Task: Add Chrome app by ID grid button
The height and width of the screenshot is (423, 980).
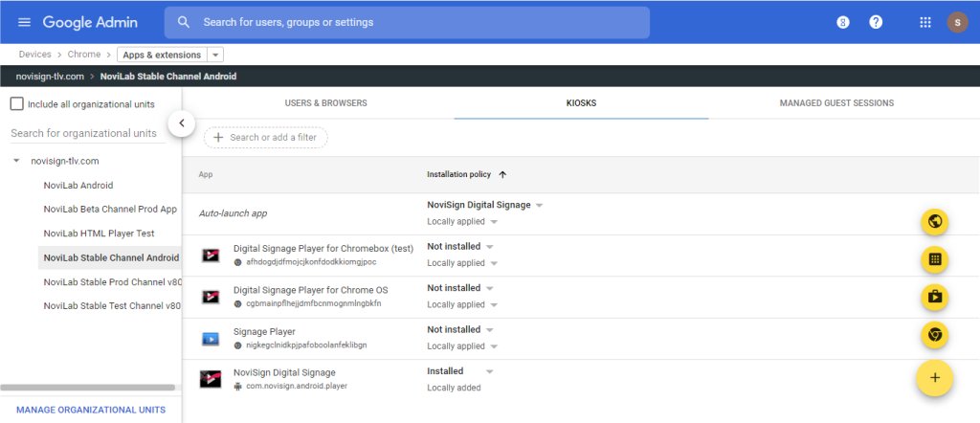Action: [934, 259]
